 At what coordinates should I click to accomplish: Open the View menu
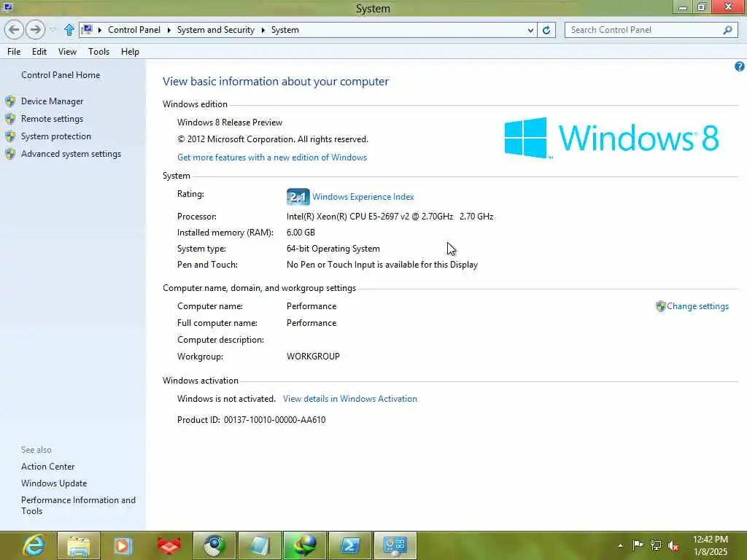tap(67, 52)
